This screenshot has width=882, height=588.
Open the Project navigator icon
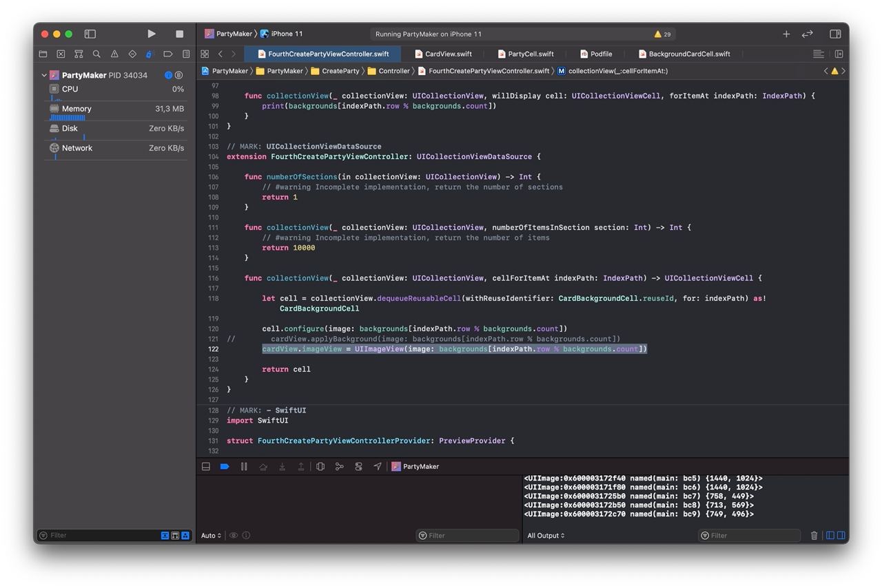[x=43, y=54]
